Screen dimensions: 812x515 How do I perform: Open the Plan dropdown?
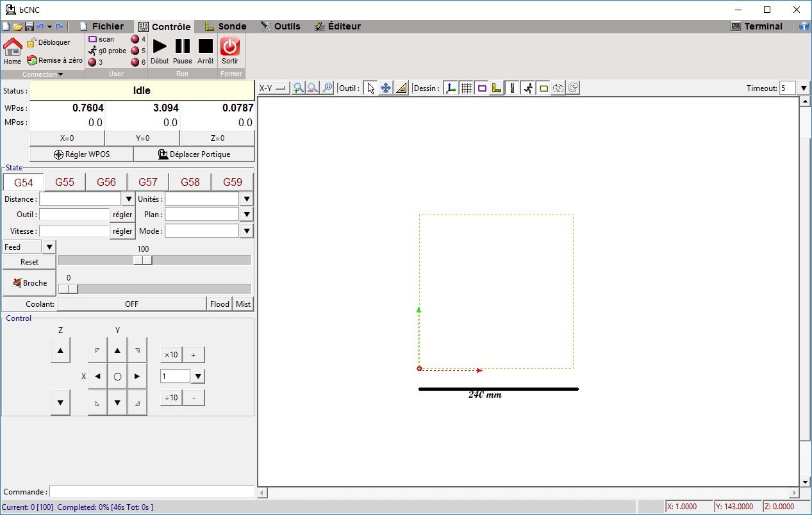pos(246,215)
